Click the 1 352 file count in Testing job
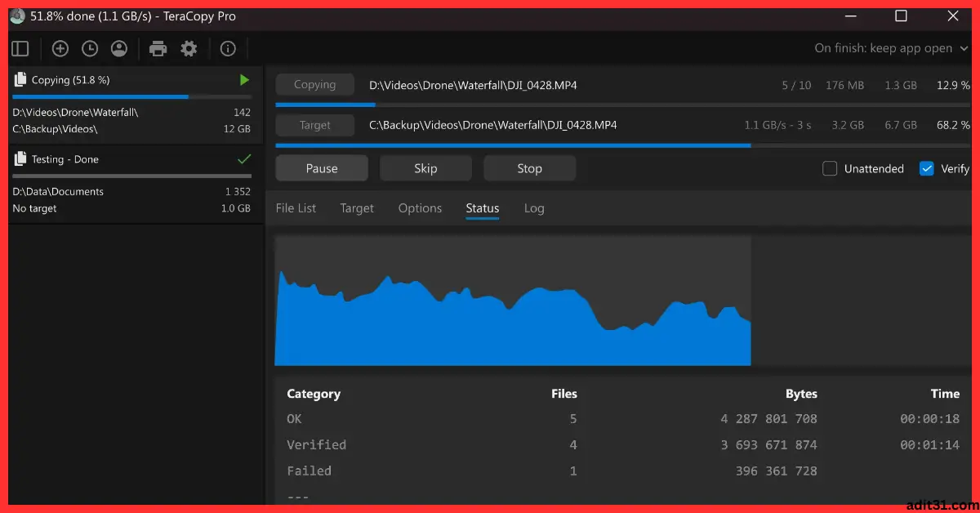Image resolution: width=980 pixels, height=513 pixels. click(238, 192)
